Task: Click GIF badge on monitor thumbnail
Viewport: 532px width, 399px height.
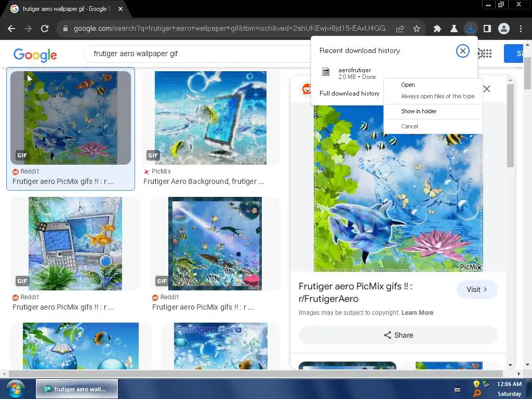Action: click(153, 155)
